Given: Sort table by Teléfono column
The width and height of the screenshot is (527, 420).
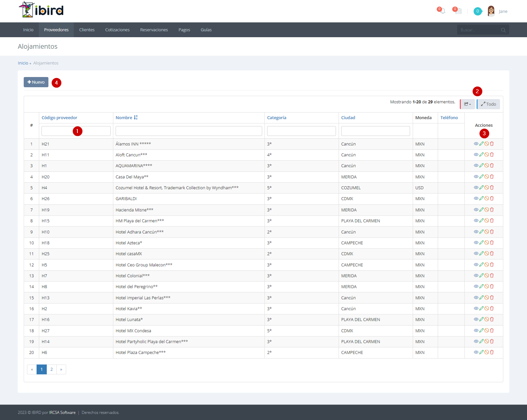Looking at the screenshot, I should (x=449, y=118).
